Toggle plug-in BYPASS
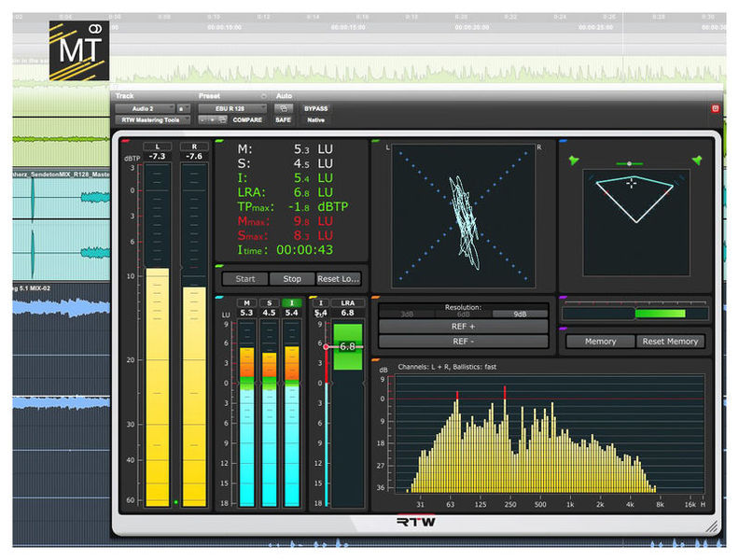The image size is (739, 560). (315, 108)
